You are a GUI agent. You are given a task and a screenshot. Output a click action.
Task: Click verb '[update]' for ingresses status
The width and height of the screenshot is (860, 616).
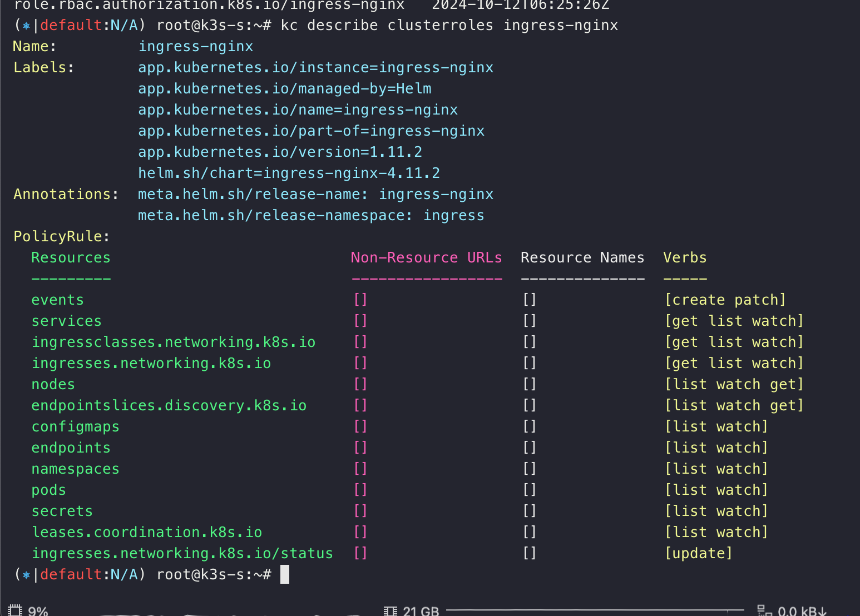click(x=699, y=554)
